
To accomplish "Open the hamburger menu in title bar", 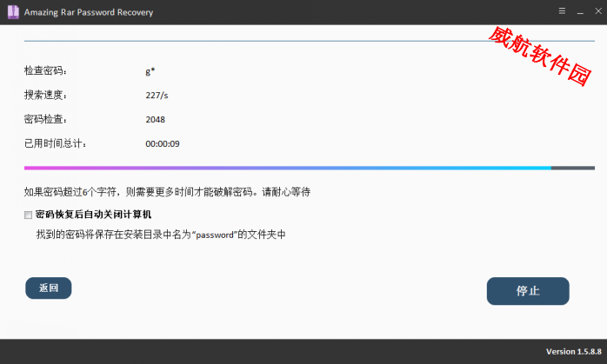I will (562, 11).
